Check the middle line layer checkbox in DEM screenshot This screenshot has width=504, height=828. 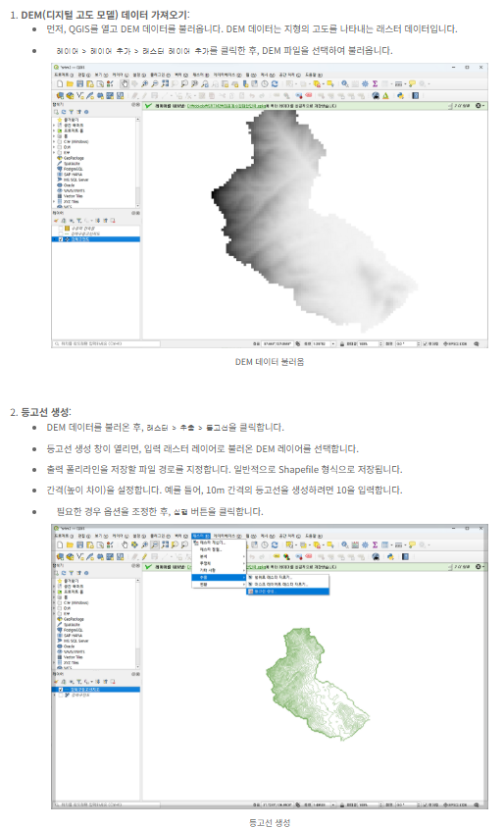click(x=61, y=233)
